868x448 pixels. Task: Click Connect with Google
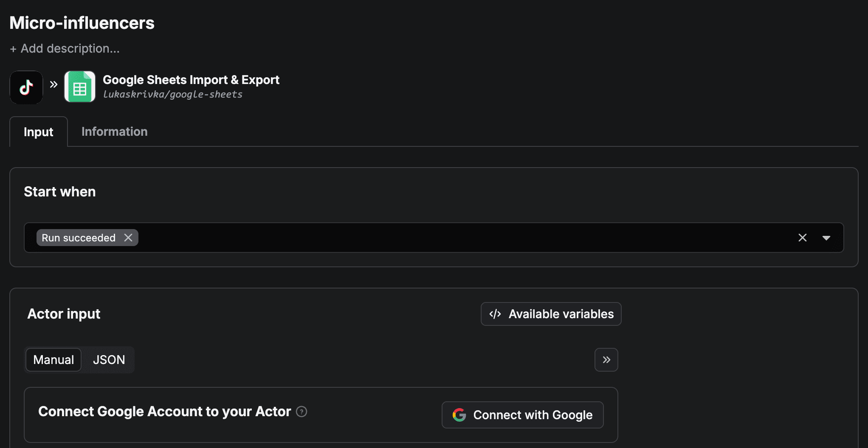coord(522,415)
